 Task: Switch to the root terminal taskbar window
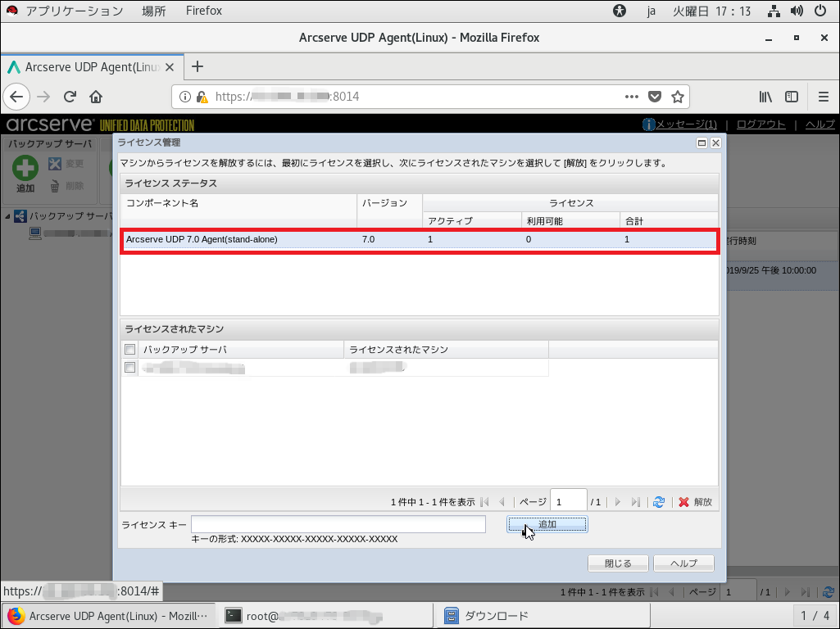coord(325,616)
